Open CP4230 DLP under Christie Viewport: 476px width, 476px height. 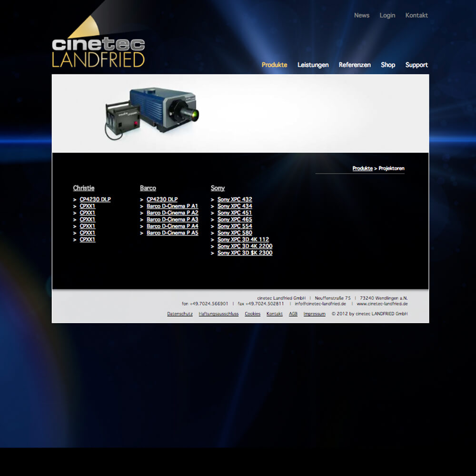95,199
